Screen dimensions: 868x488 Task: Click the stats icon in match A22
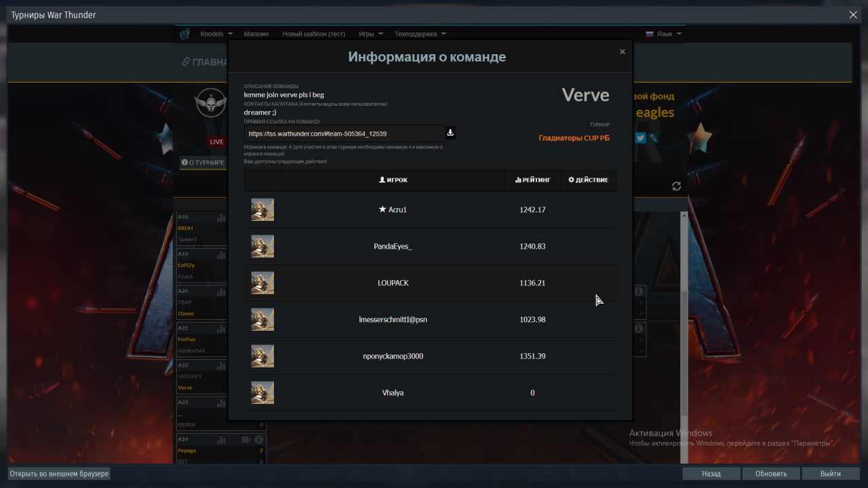(221, 365)
